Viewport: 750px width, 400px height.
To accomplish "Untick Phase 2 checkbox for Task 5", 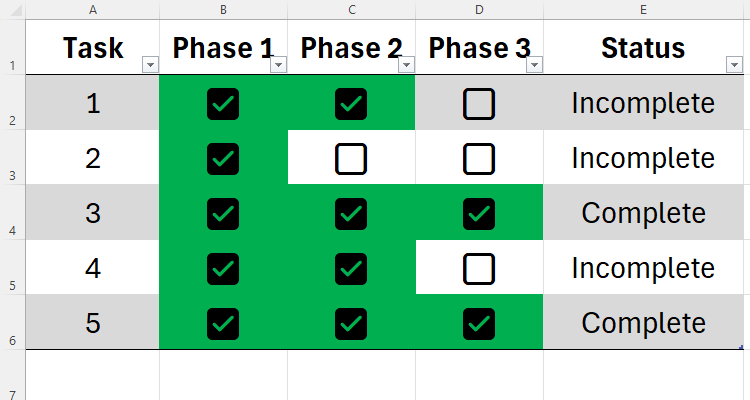I will 351,323.
